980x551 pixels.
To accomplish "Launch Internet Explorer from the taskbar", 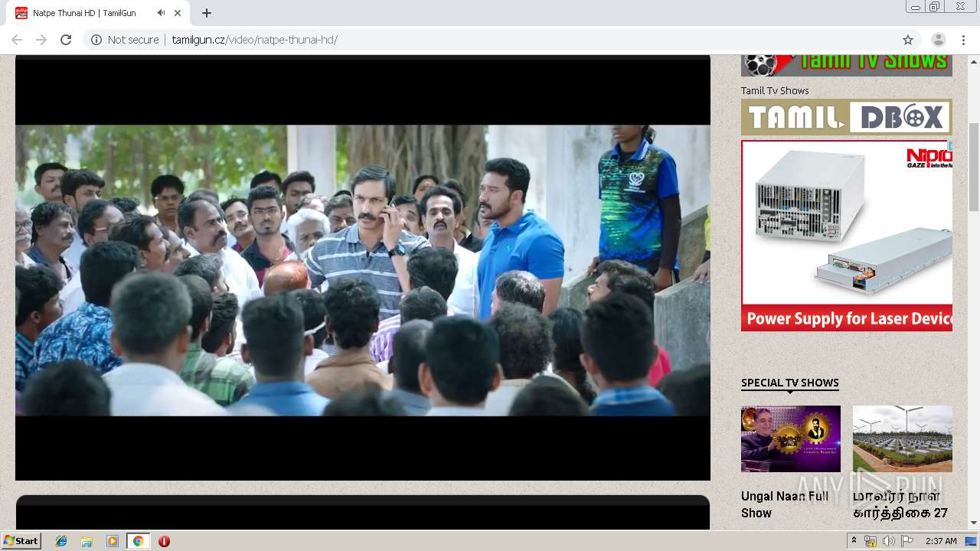I will [x=61, y=541].
